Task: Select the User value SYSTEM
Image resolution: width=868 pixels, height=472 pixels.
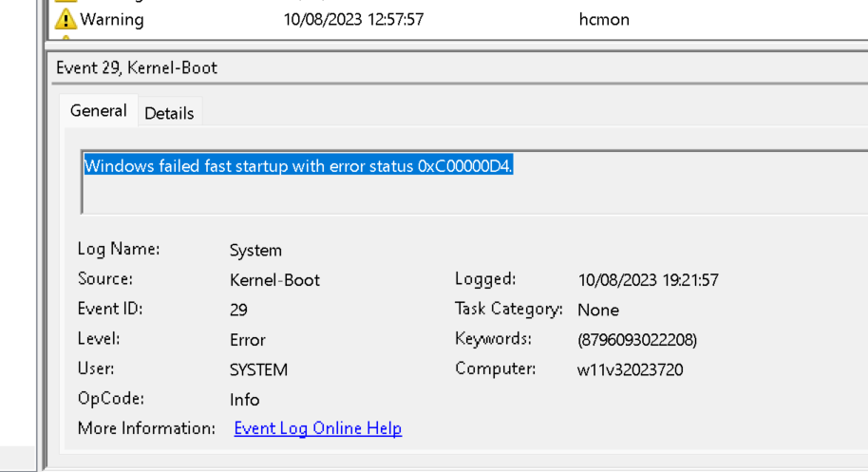Action: [258, 369]
